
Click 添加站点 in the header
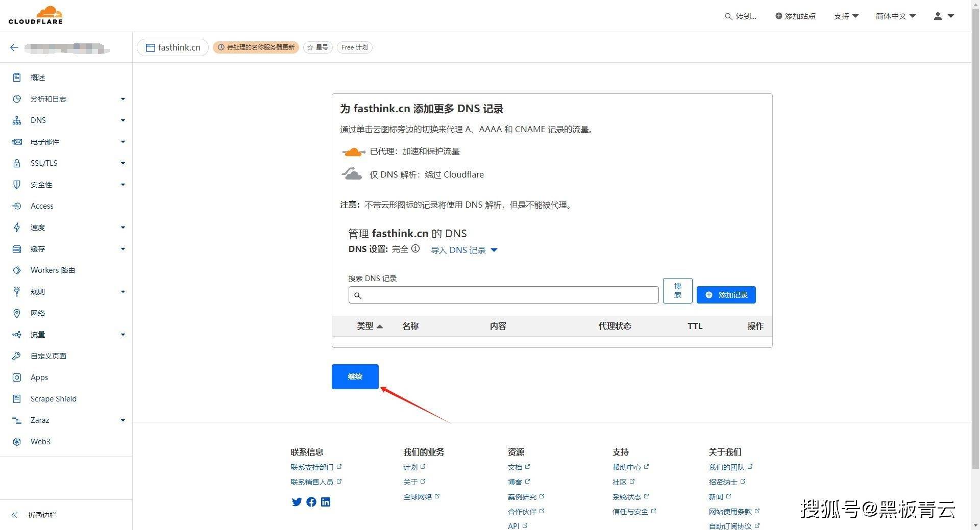[x=796, y=16]
